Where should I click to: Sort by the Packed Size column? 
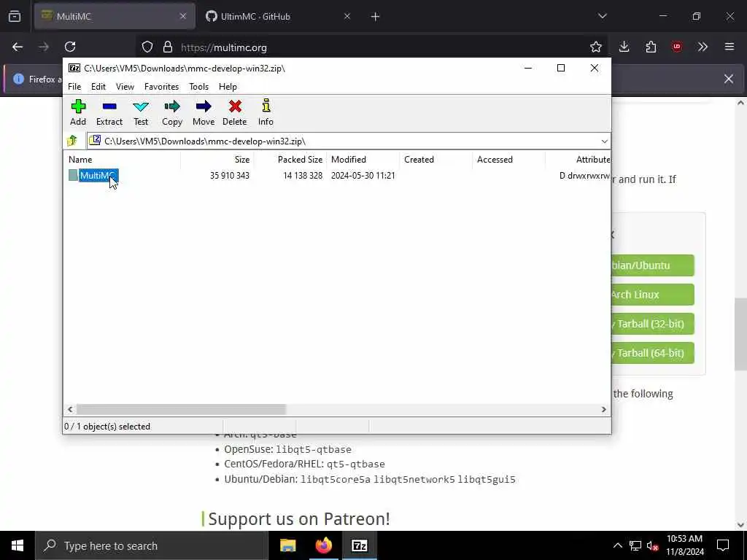(x=290, y=160)
